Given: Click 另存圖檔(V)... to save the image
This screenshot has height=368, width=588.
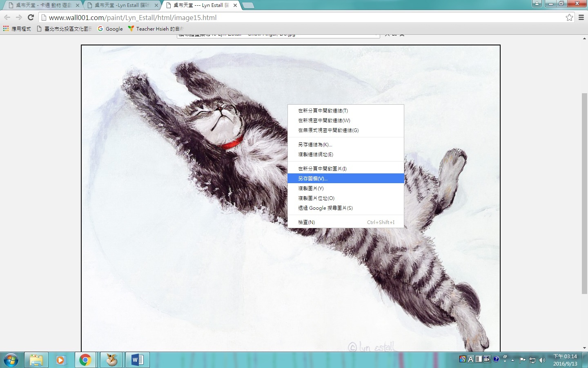Looking at the screenshot, I should point(346,178).
